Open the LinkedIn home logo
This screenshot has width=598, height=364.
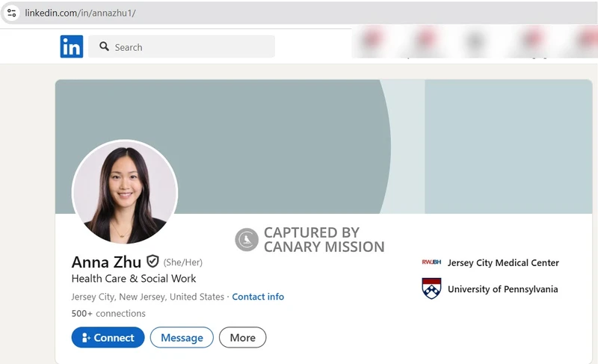(x=72, y=47)
